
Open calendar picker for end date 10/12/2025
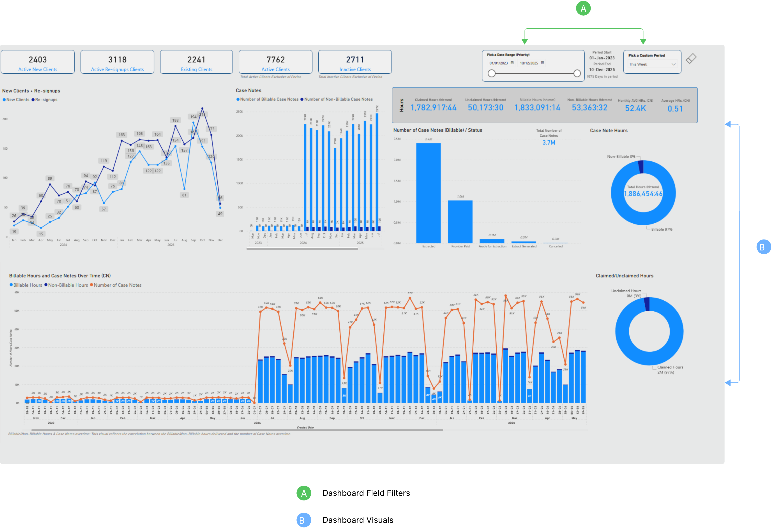tap(542, 63)
